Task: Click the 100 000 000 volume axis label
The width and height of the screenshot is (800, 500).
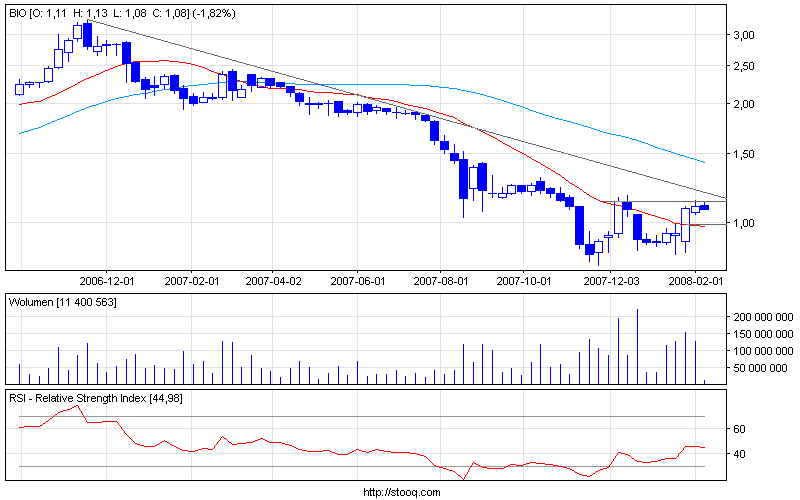Action: point(763,351)
